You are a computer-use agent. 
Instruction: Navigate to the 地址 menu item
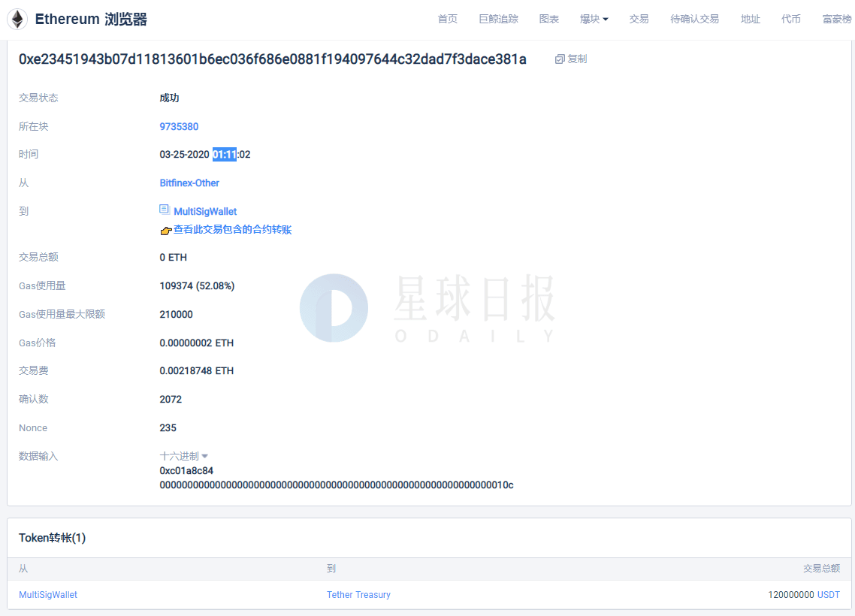(751, 19)
